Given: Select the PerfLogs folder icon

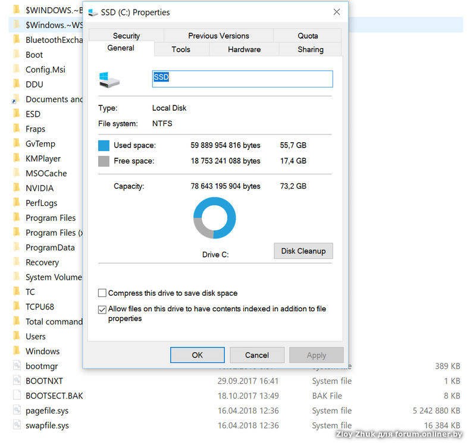Looking at the screenshot, I should (x=17, y=203).
